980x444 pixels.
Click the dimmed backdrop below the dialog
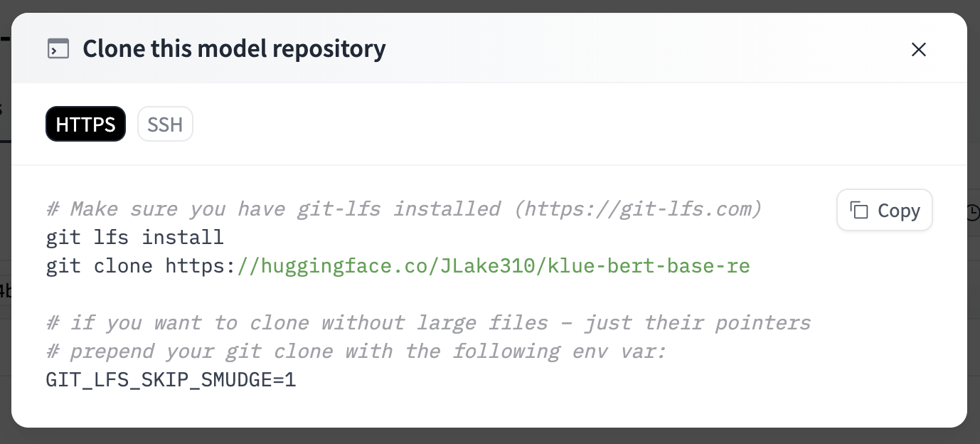490,436
